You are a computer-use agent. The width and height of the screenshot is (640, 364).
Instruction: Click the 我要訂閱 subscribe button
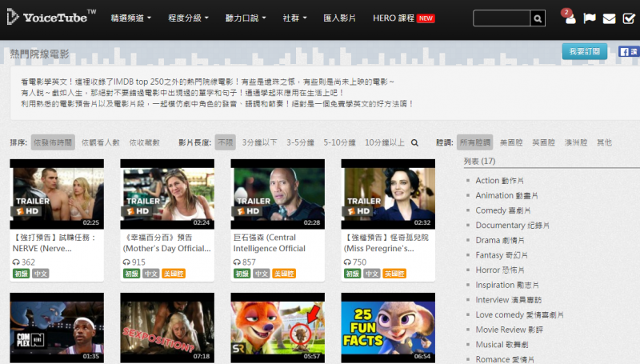point(585,51)
